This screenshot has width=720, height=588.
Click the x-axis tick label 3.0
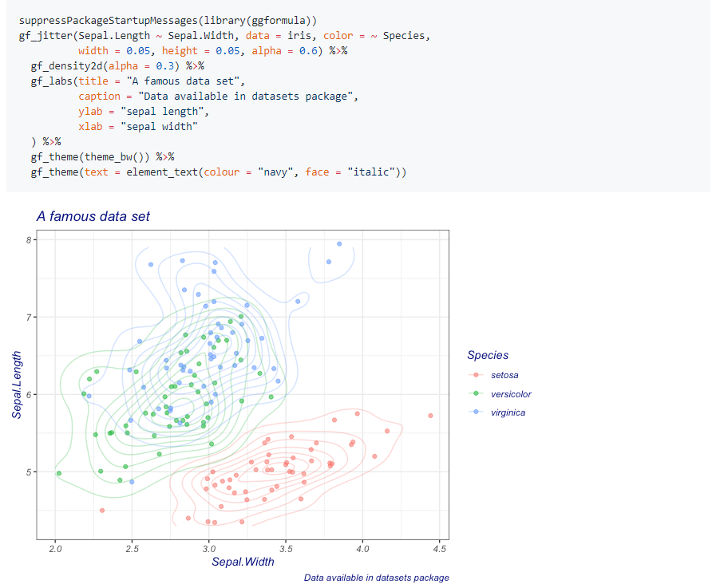pos(209,549)
